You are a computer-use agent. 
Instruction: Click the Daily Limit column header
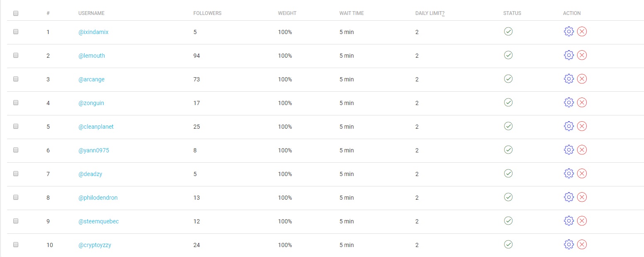430,13
